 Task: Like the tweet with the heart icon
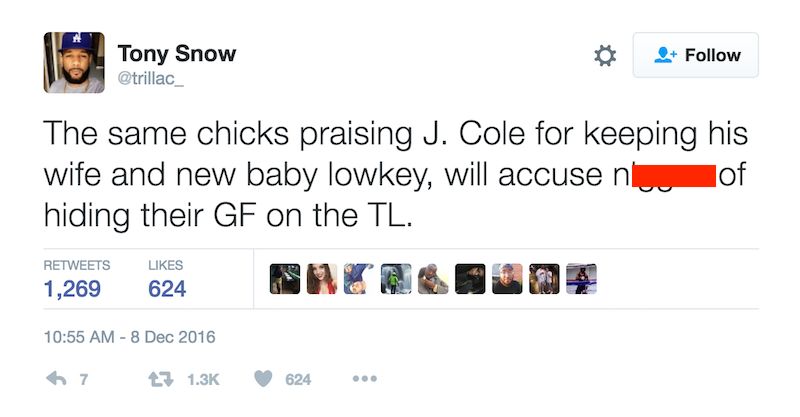click(264, 379)
